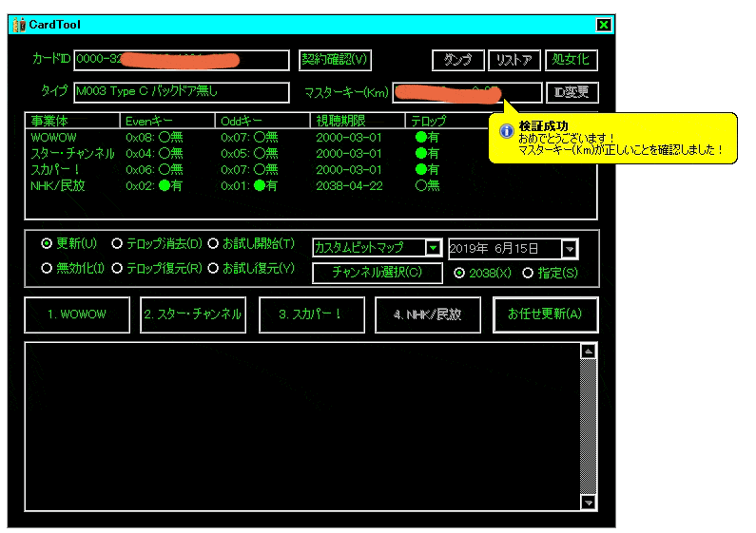756x533 pixels.
Task: Click the お任せ更新(A) button
Action: pos(545,314)
